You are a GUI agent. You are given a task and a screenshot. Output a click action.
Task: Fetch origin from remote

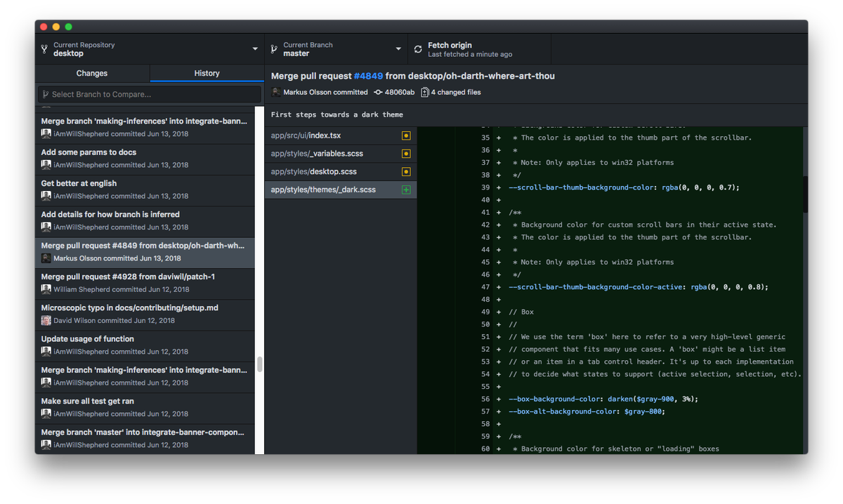click(479, 49)
